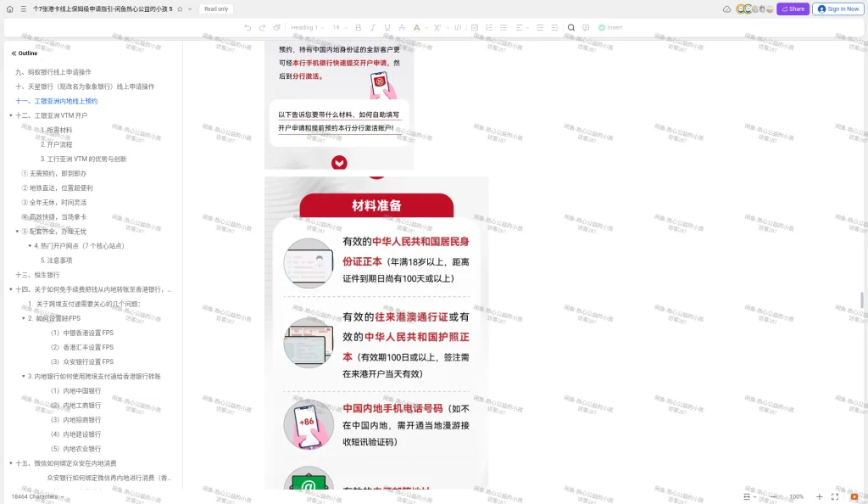
Task: Open (2) 香港汇丰设置FPS entry
Action: click(x=82, y=347)
